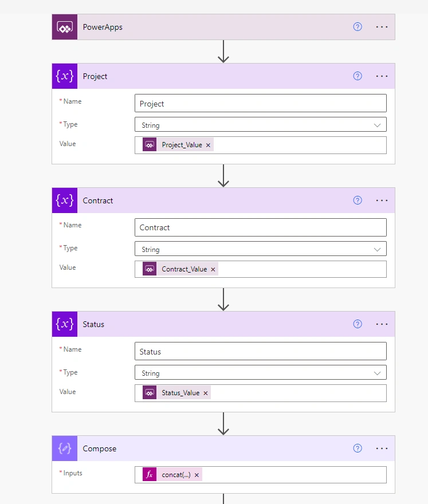428x504 pixels.
Task: Click the Compose action icon
Action: click(x=65, y=448)
